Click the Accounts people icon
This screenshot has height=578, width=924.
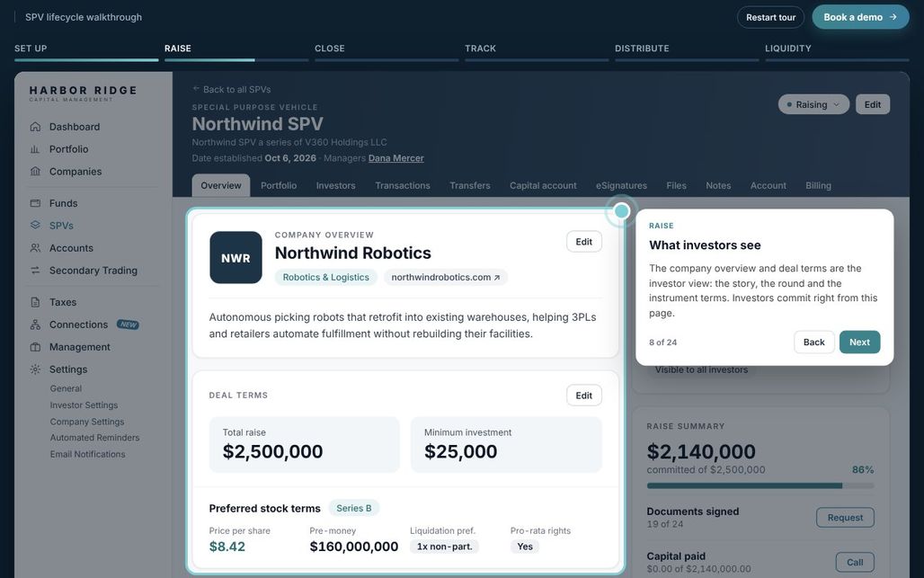pyautogui.click(x=35, y=248)
